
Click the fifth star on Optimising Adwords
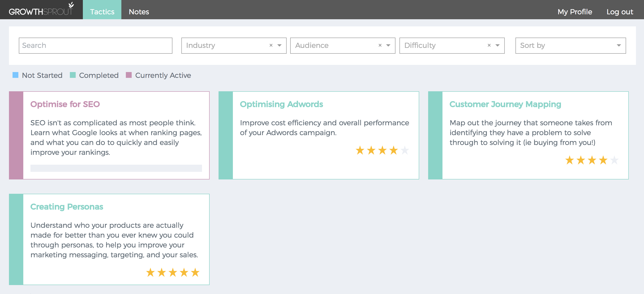pos(404,150)
